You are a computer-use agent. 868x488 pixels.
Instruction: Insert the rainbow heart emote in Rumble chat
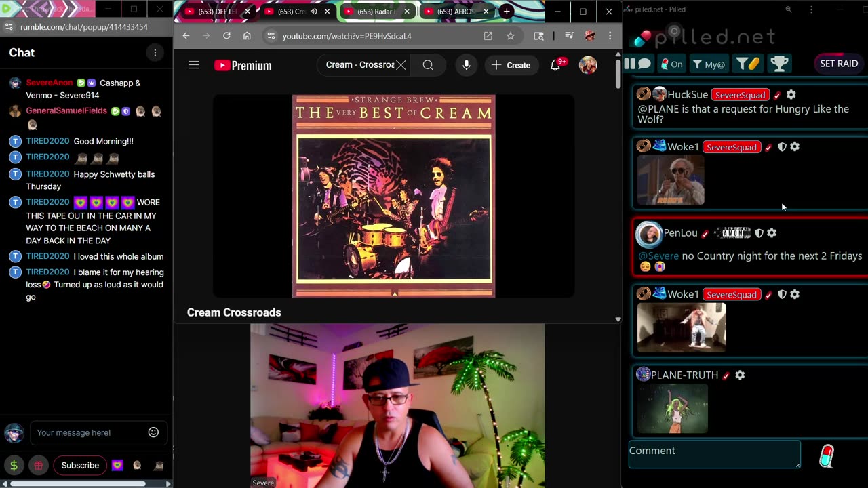click(117, 466)
